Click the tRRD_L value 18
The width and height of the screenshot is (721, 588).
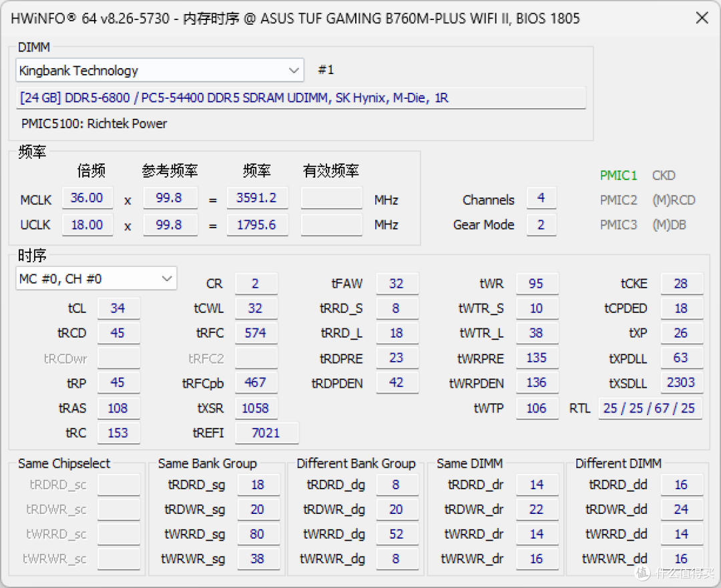[397, 333]
